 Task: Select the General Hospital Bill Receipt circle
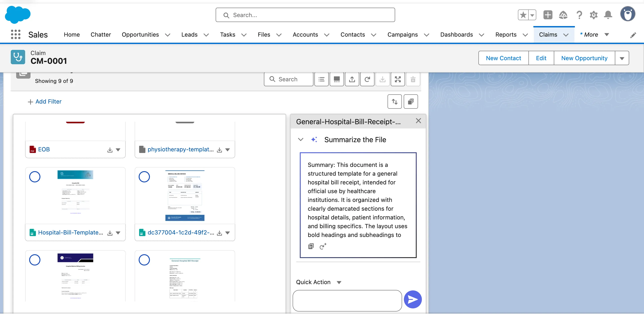pos(144,260)
